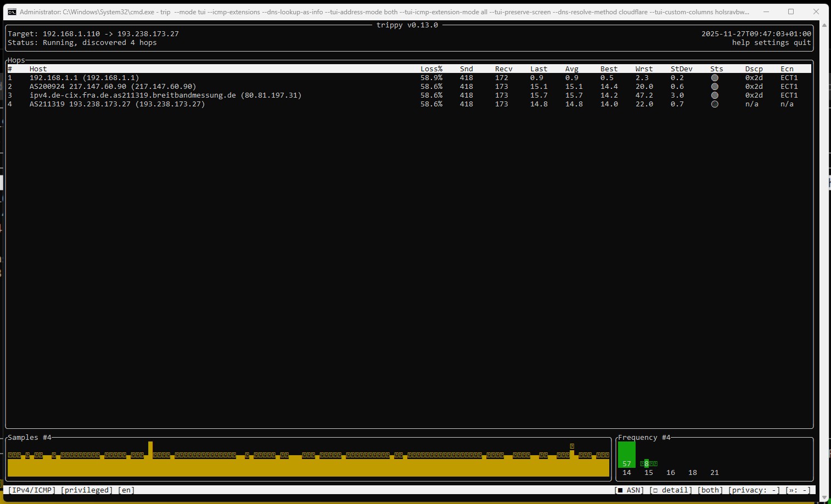
Task: Select hop 'ipv4.de-cix.fra.de.as211319.breitbandmessung.de'
Action: pyautogui.click(x=409, y=95)
